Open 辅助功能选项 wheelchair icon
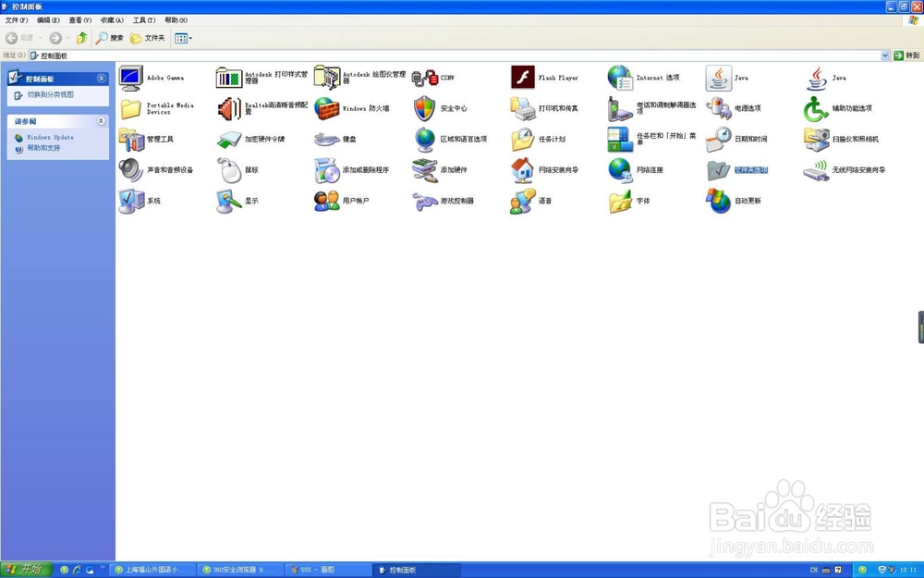 837,108
